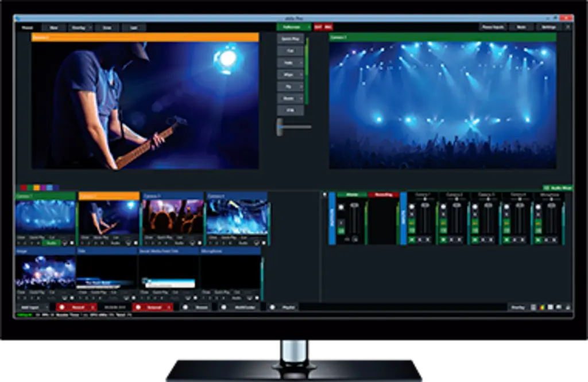Activate the FTB (fade to black) control
This screenshot has width=588, height=382.
pyautogui.click(x=290, y=110)
